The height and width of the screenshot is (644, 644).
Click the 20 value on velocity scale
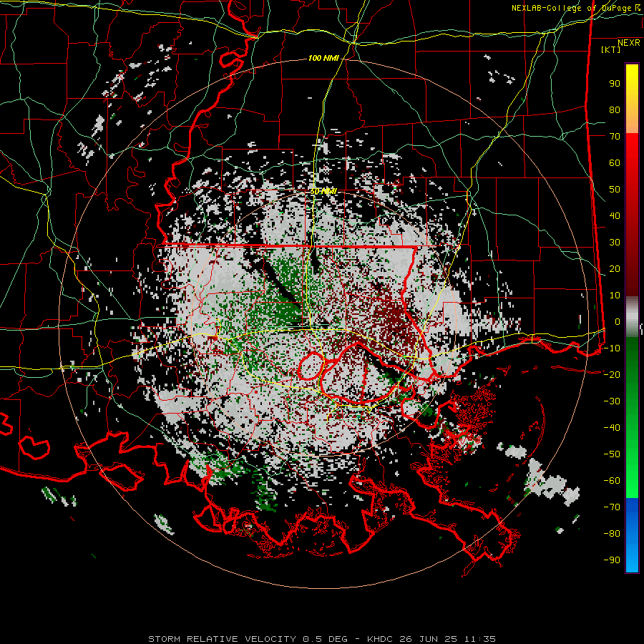[x=615, y=268]
